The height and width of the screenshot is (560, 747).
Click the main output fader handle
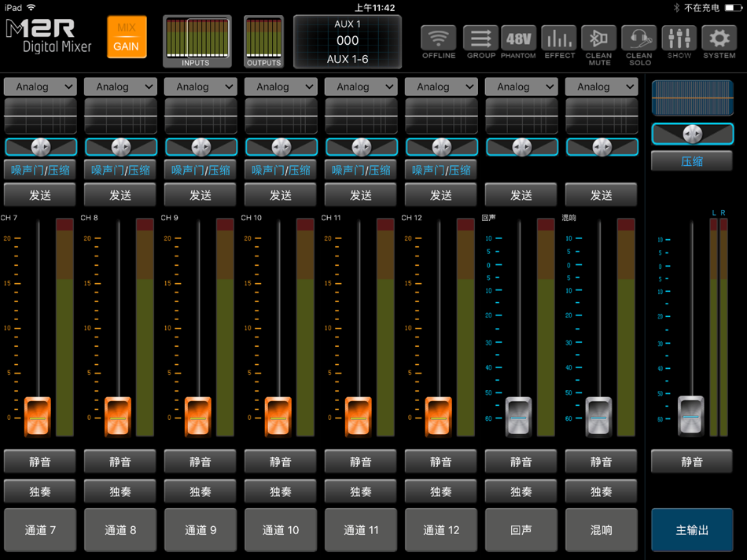tap(691, 415)
